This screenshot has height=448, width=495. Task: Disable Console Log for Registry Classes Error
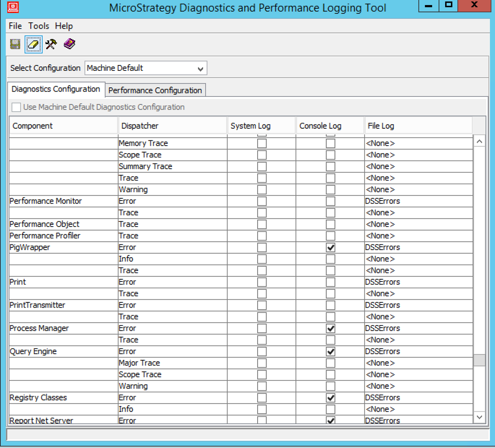330,398
